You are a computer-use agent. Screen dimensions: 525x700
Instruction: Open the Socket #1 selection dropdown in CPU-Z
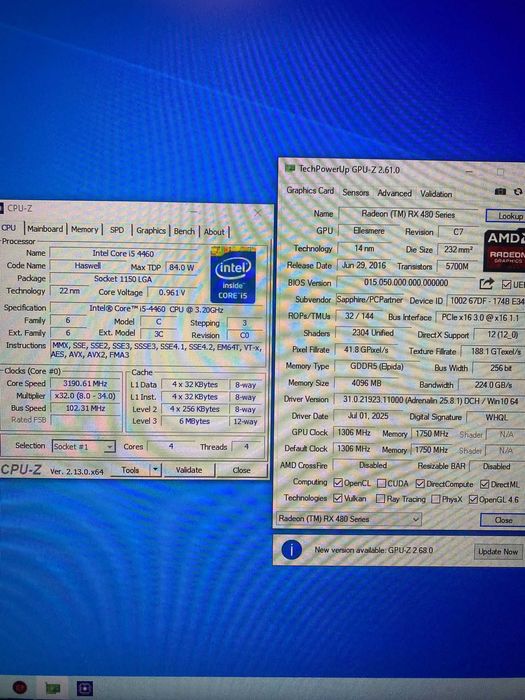click(x=83, y=446)
